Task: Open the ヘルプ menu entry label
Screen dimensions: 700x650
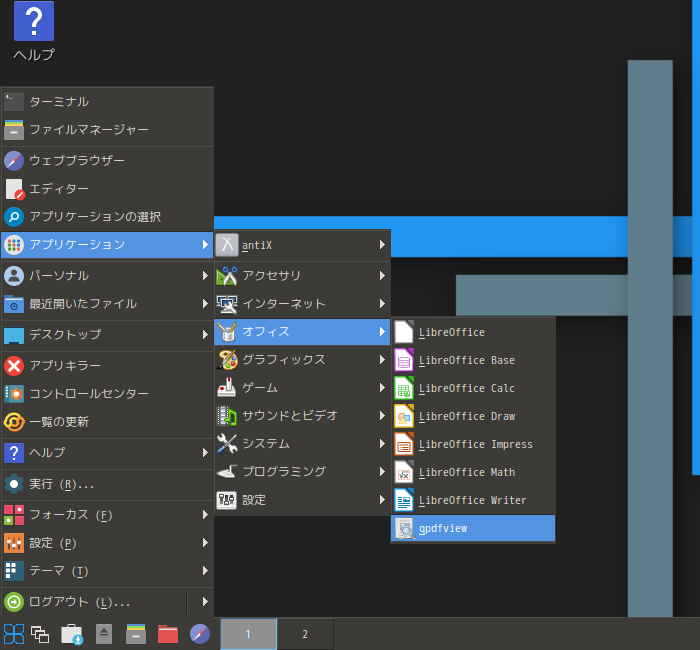Action: pyautogui.click(x=47, y=453)
